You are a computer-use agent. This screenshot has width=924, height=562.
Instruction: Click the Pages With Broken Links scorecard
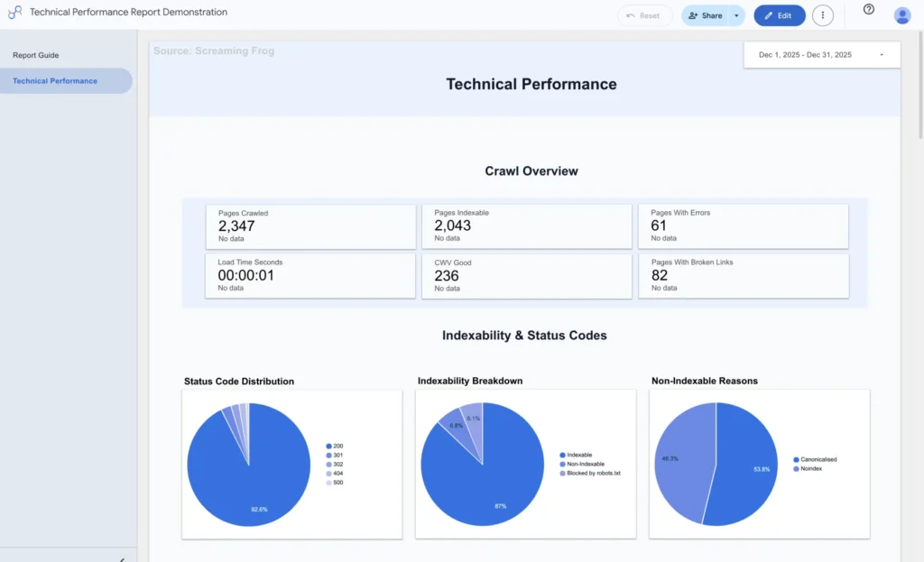click(744, 276)
